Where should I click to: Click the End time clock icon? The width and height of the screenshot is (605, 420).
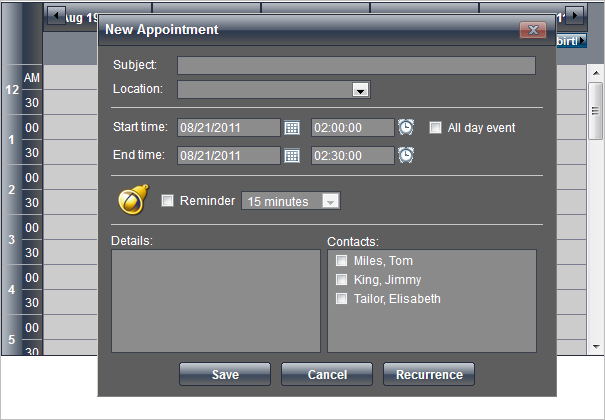pyautogui.click(x=406, y=156)
